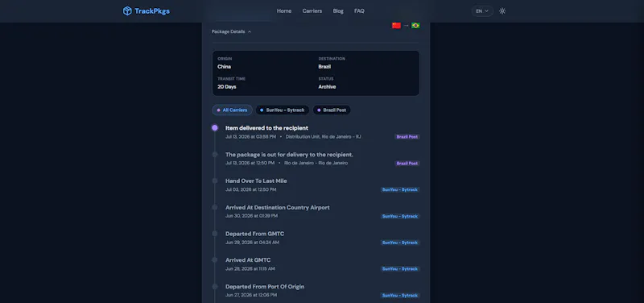Click the "Jun 29, 2026 at 04:24 AM" timestamp

(x=252, y=243)
